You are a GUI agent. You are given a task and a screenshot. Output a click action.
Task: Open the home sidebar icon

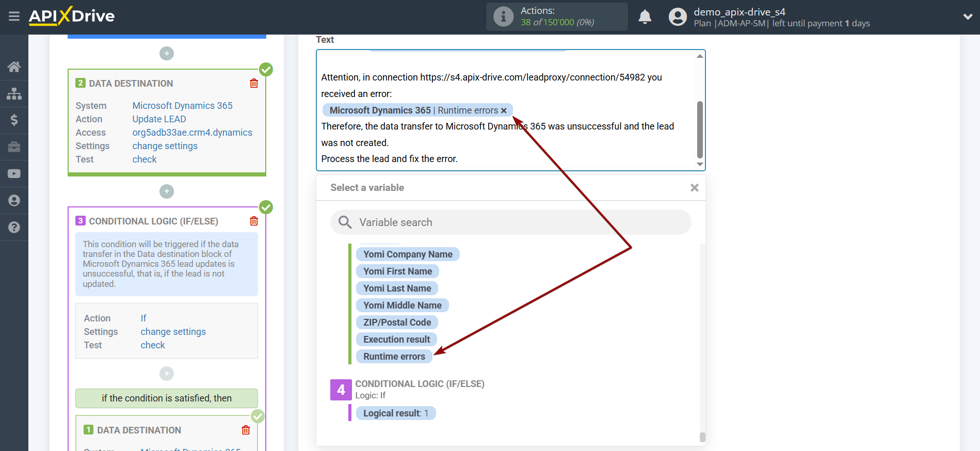click(x=14, y=67)
